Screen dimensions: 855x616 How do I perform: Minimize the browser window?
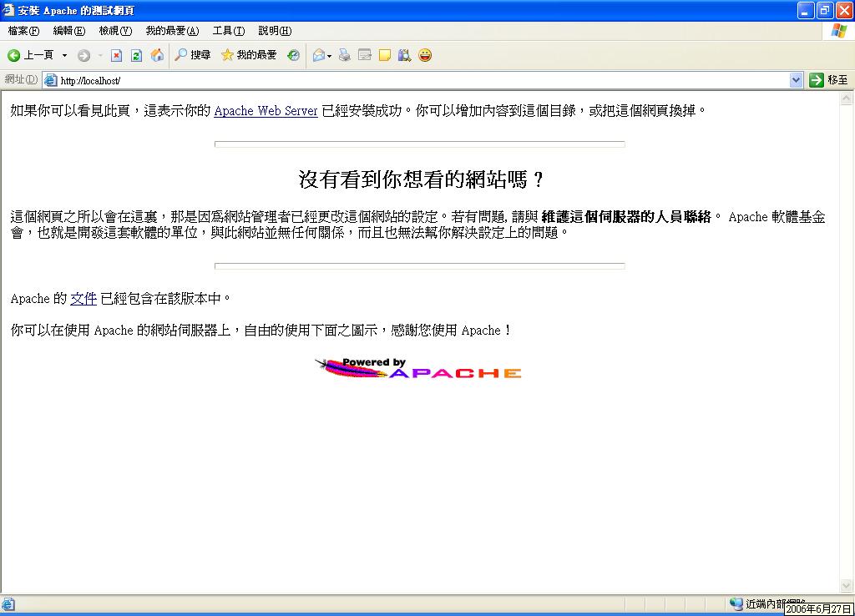tap(806, 10)
